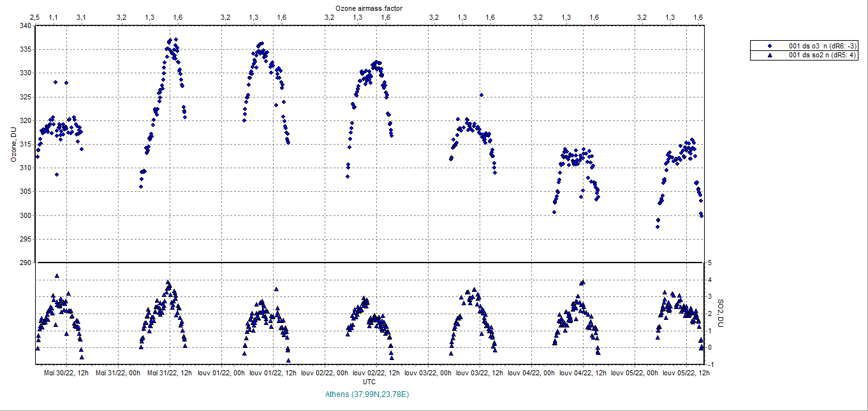Screen dimensions: 868x411
Task: Click the 'Ozone, DU' left axis label
Action: click(13, 144)
